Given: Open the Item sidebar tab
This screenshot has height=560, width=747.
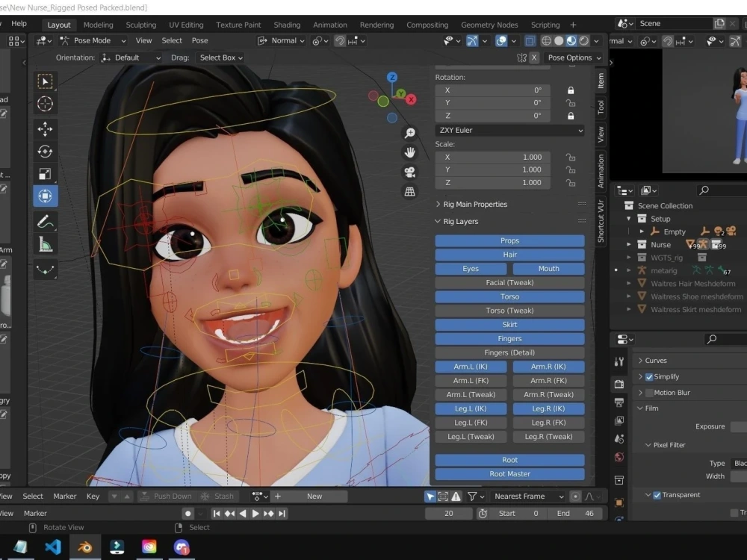Looking at the screenshot, I should (601, 81).
